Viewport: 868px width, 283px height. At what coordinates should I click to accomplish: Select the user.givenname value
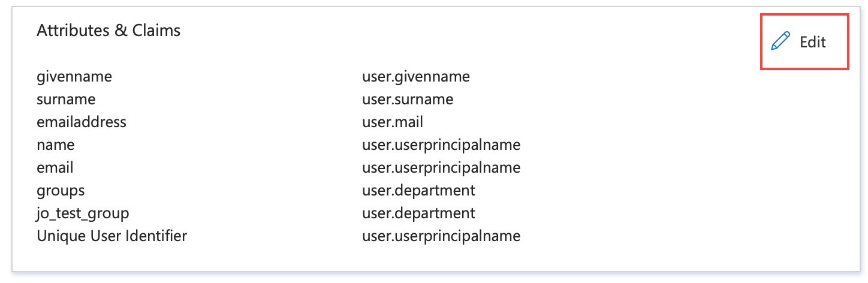coord(416,77)
